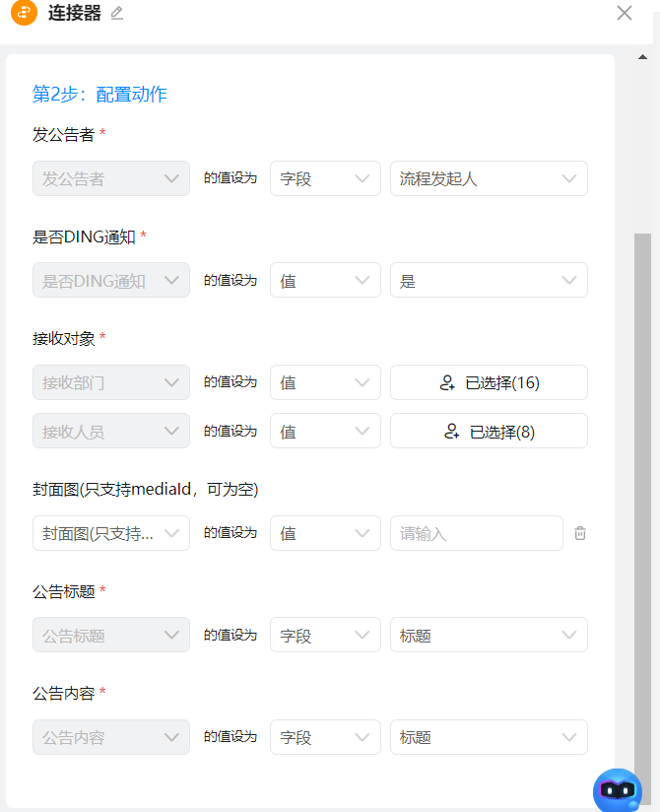660x812 pixels.
Task: Change 是否DING通知 value type dropdown
Action: pyautogui.click(x=325, y=280)
